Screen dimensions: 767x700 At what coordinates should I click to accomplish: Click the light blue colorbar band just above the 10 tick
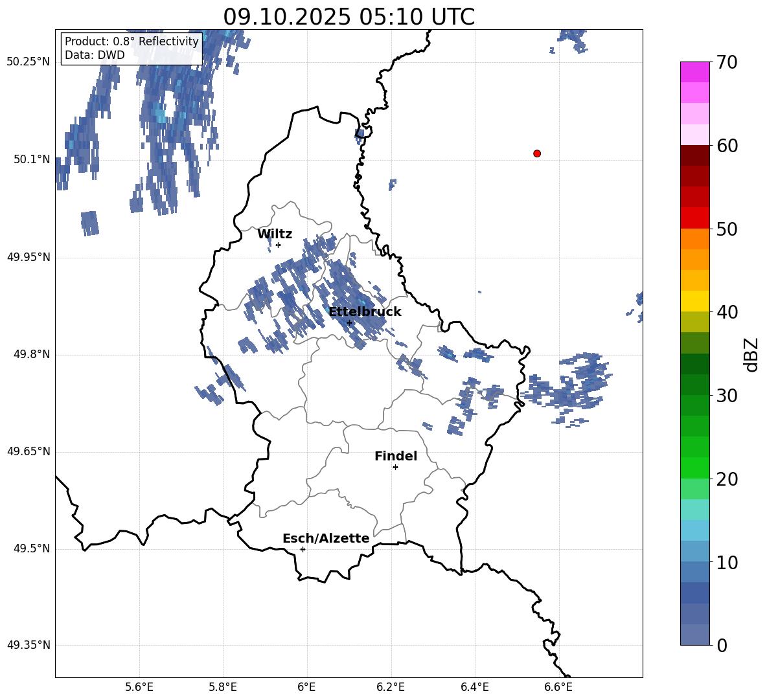click(x=694, y=552)
